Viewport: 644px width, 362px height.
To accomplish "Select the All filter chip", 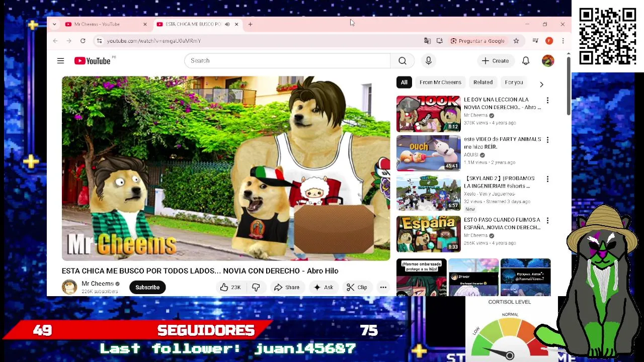I will [404, 82].
